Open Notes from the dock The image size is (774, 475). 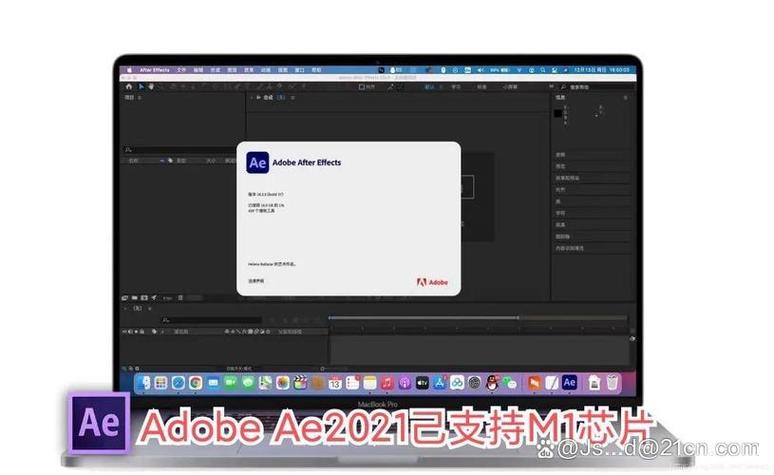pos(370,383)
